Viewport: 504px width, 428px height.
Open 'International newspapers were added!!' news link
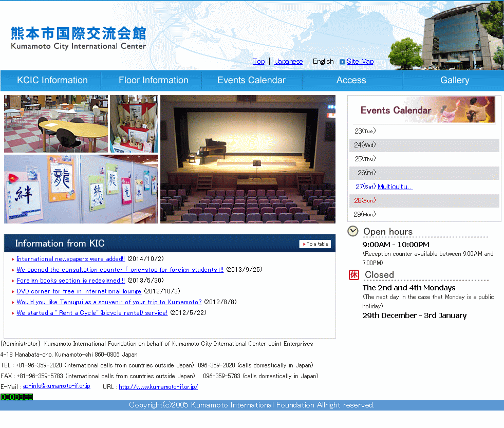(x=71, y=259)
